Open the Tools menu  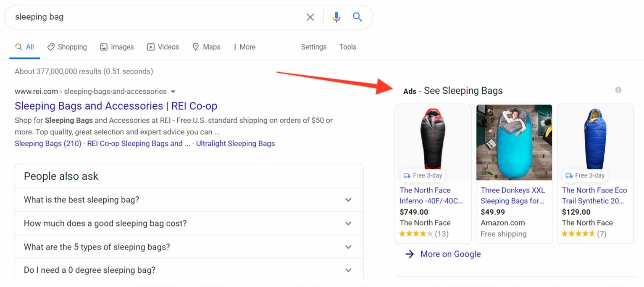click(347, 47)
